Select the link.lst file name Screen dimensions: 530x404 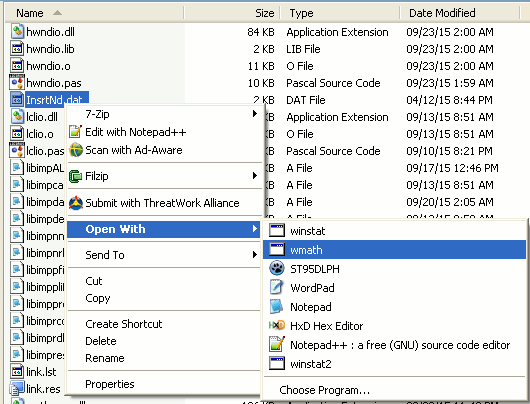click(41, 372)
